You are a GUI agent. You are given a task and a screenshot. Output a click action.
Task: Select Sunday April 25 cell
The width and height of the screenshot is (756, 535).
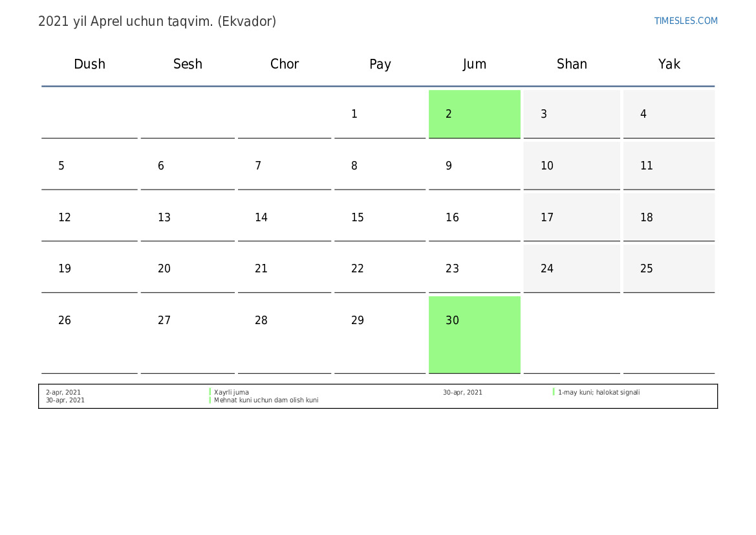tap(669, 268)
